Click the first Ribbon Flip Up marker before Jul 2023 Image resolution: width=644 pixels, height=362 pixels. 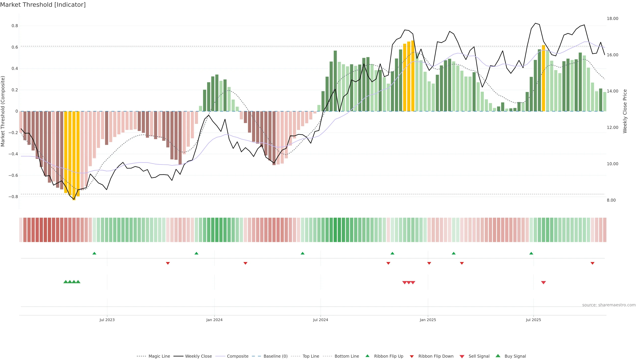click(x=94, y=253)
